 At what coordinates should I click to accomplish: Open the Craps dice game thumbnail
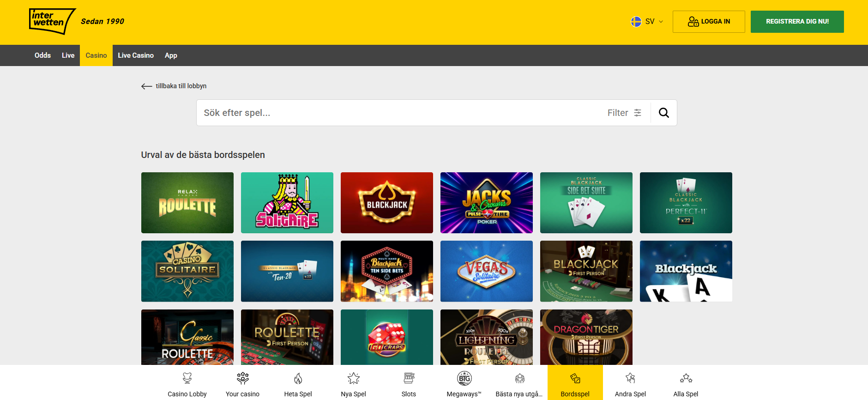387,337
